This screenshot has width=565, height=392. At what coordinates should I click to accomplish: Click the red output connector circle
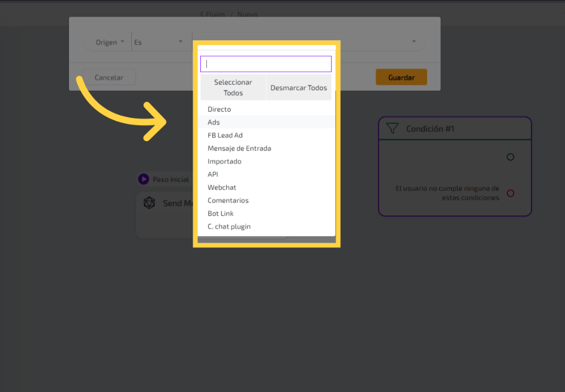510,193
